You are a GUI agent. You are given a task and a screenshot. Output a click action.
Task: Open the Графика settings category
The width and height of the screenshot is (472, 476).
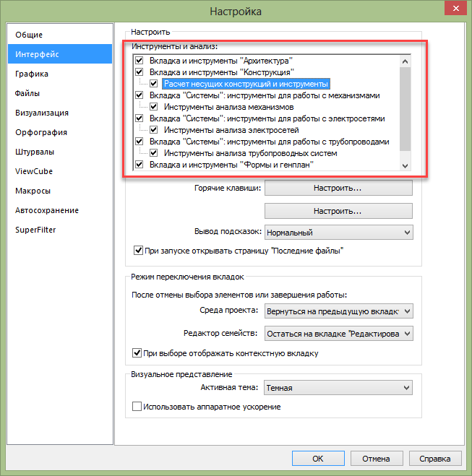pyautogui.click(x=60, y=74)
